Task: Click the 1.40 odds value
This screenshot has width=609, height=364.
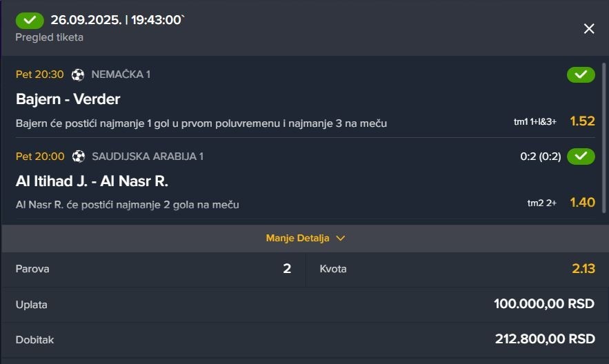Action: [582, 203]
